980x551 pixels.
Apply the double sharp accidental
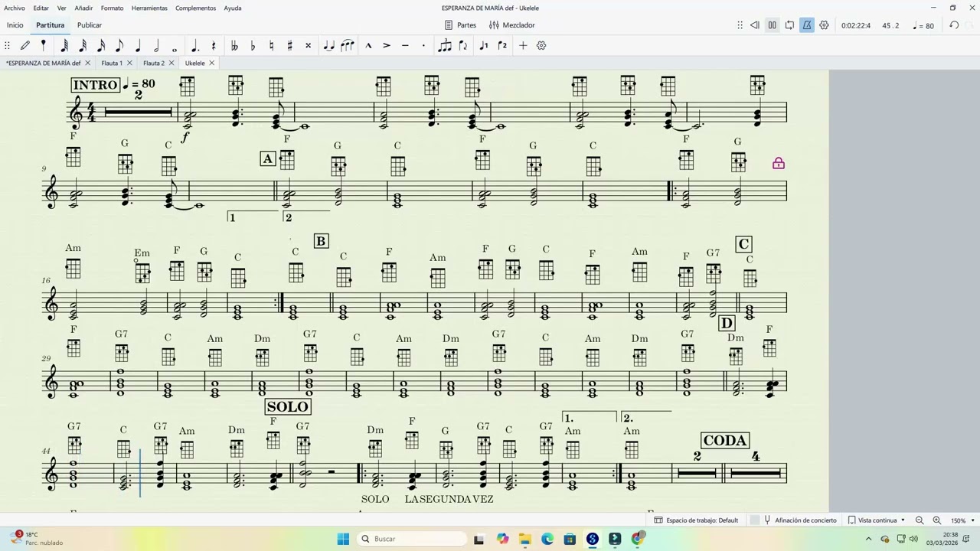309,46
